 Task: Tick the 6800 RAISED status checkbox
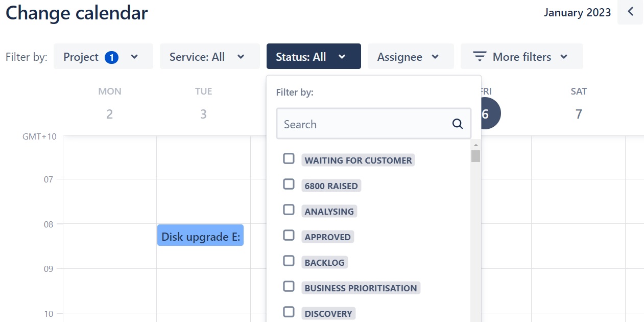coord(289,184)
